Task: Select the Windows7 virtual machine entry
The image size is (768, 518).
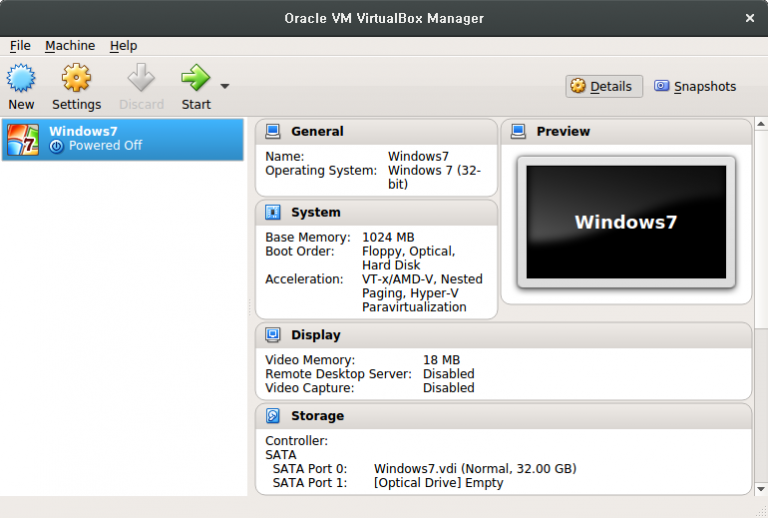Action: pos(122,139)
